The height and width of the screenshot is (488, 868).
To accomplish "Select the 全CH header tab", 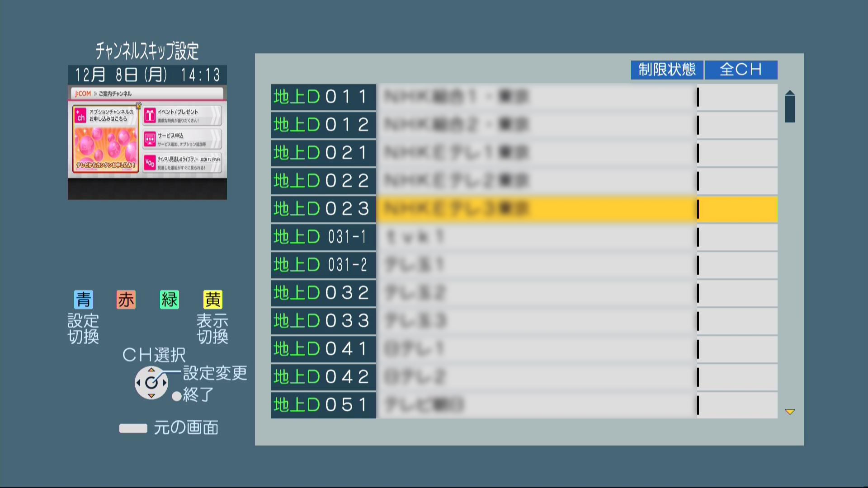I will (x=741, y=70).
